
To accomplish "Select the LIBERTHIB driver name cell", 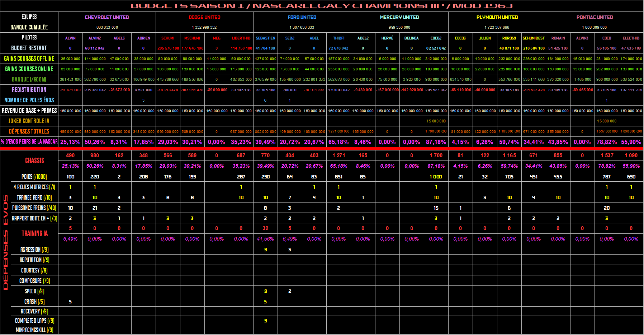I will click(241, 38).
